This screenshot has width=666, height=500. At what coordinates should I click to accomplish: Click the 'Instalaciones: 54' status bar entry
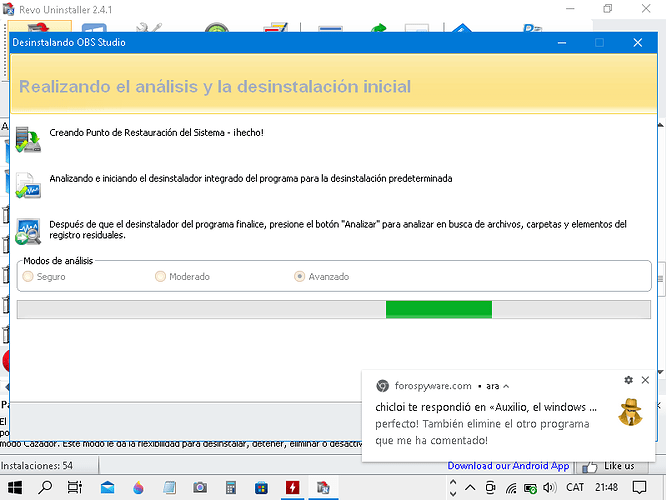[37, 466]
